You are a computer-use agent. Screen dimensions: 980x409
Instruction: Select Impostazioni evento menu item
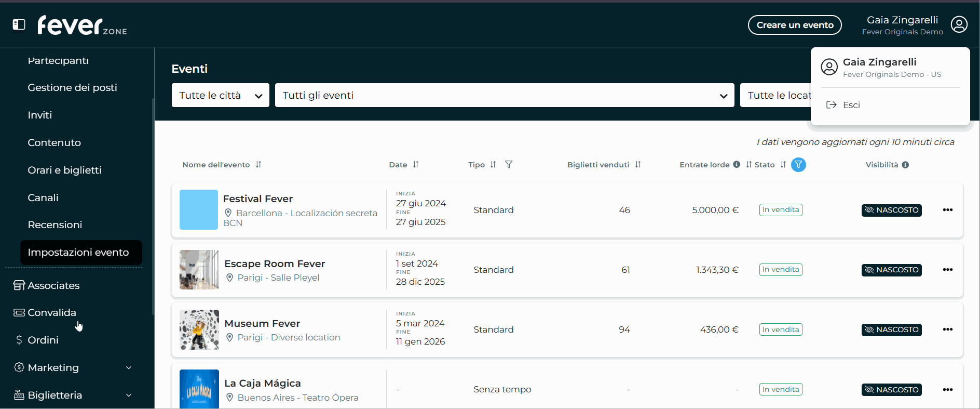pos(81,252)
